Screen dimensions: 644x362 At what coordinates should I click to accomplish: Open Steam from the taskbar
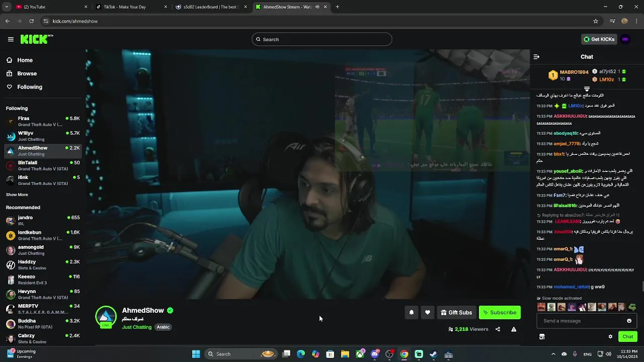pos(433,354)
